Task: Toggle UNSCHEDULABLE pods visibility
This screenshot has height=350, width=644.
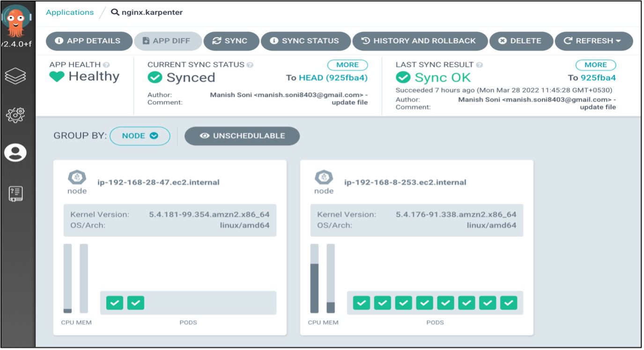Action: pyautogui.click(x=242, y=136)
